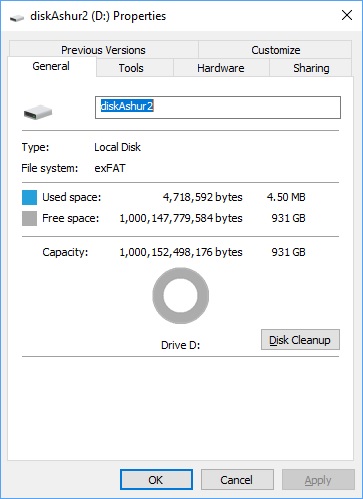The width and height of the screenshot is (363, 499).
Task: Click the '4.50 MB' used size
Action: (x=286, y=197)
